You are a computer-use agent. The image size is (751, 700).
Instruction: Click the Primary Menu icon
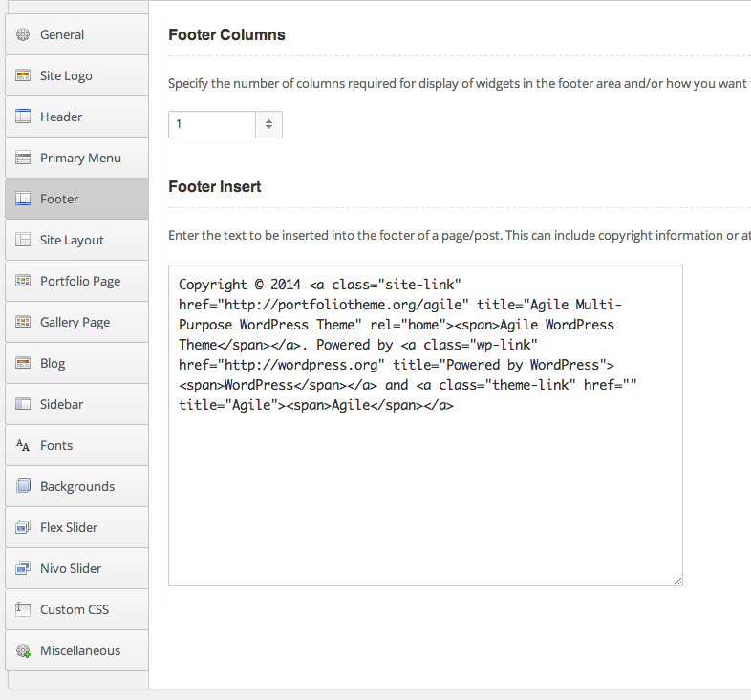point(23,158)
